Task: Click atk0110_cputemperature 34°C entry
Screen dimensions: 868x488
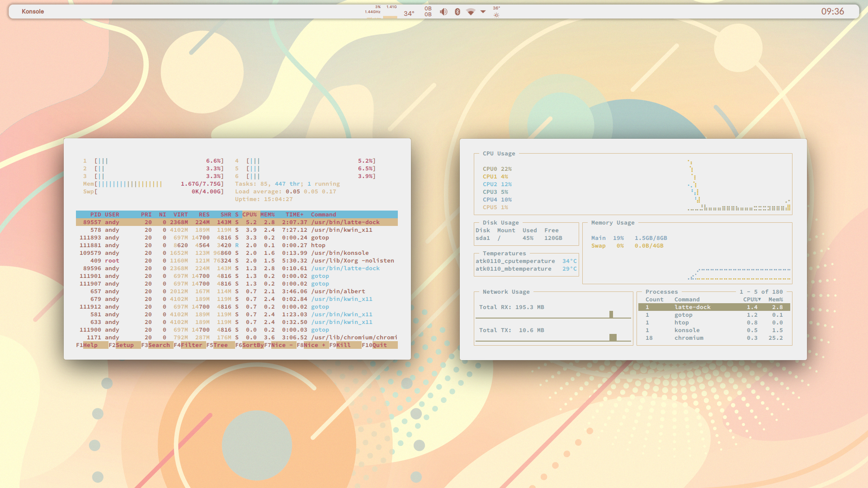Action: point(526,261)
